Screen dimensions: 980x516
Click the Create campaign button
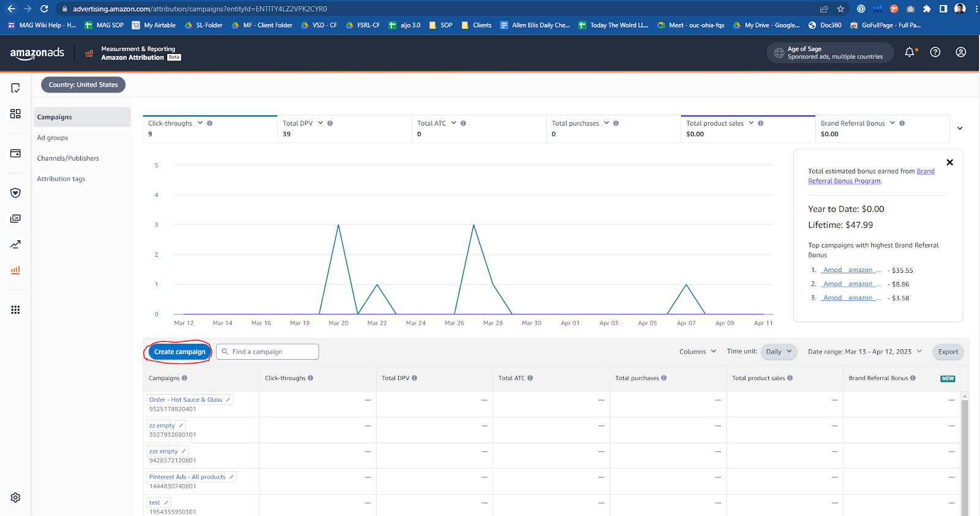[179, 352]
